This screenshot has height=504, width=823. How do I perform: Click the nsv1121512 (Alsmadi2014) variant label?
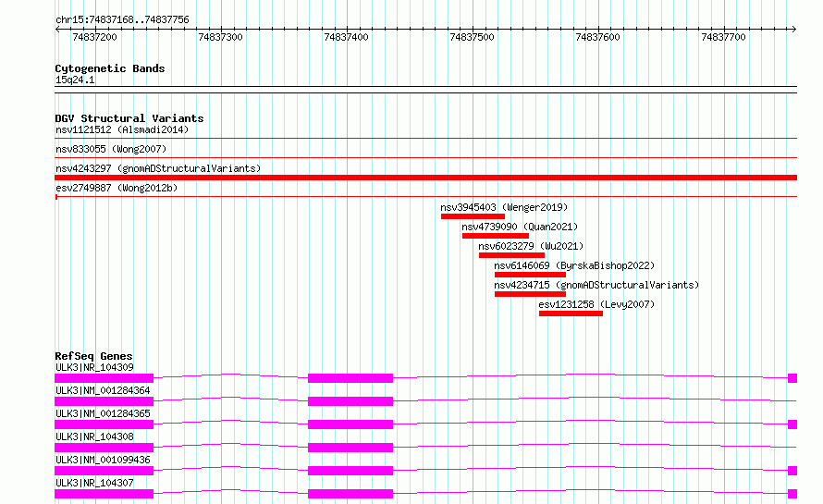tap(122, 129)
